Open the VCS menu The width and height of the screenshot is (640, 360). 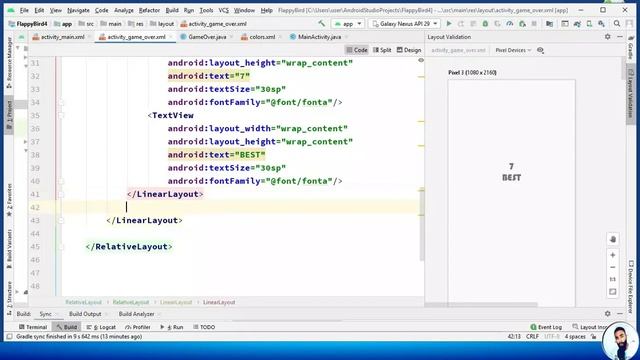(223, 10)
